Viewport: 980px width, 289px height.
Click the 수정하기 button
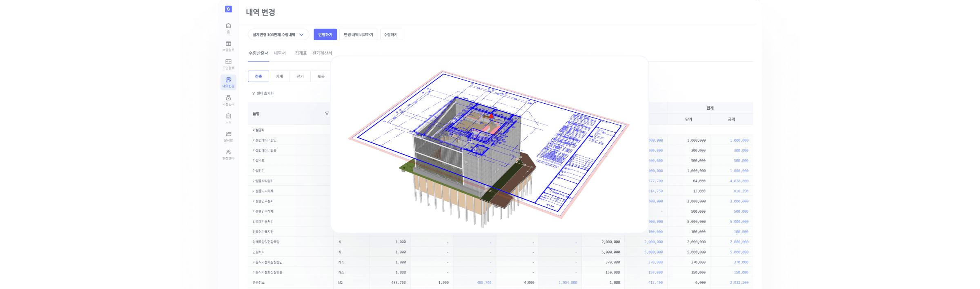click(x=390, y=35)
